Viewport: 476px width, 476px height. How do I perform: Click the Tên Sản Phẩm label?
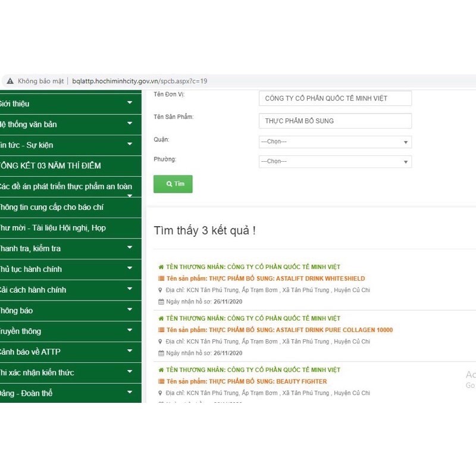coord(174,117)
